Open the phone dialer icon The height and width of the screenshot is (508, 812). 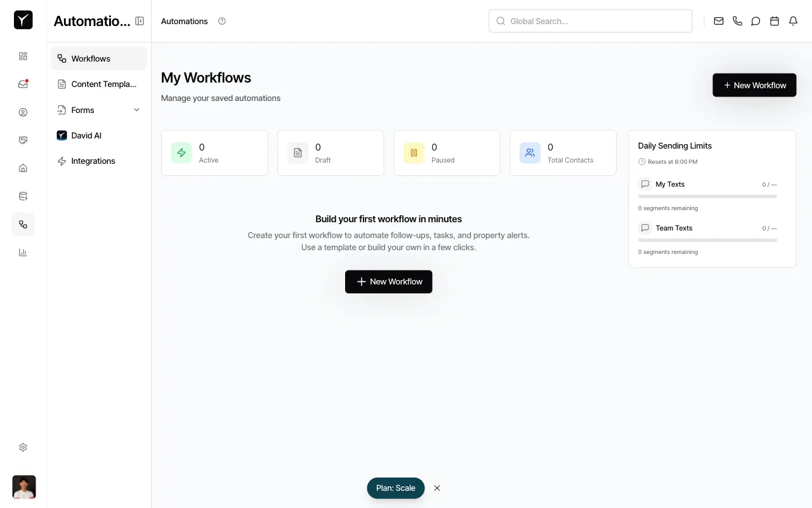737,21
